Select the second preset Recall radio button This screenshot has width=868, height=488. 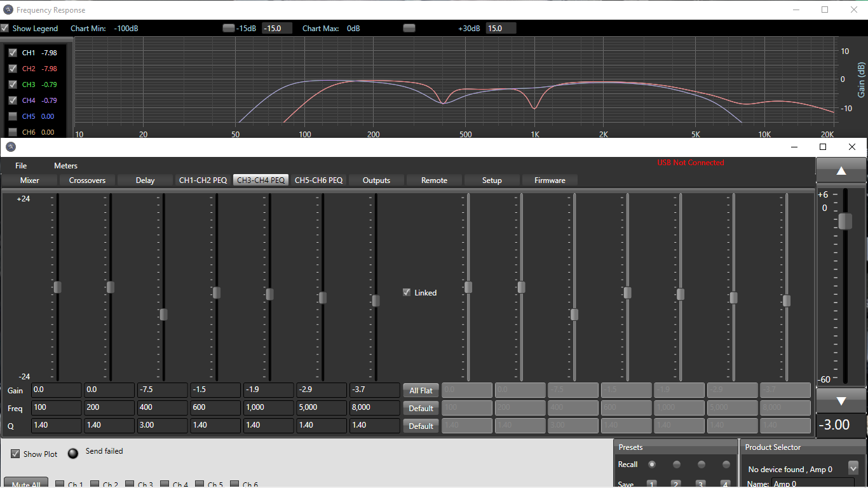[676, 464]
